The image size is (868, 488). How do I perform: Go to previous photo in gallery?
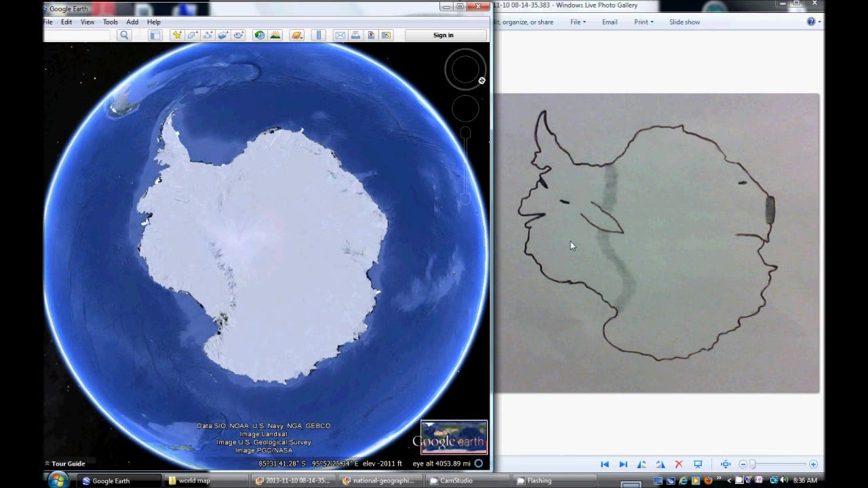[605, 464]
